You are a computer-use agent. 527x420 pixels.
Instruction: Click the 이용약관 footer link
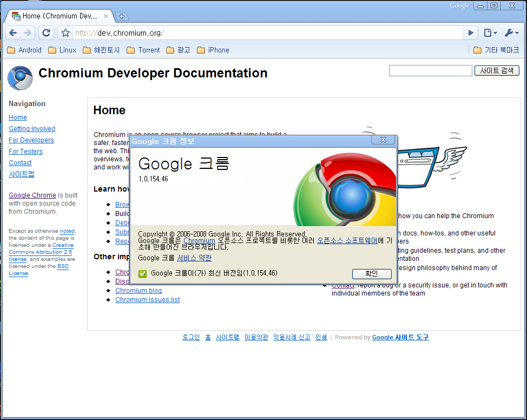click(256, 337)
